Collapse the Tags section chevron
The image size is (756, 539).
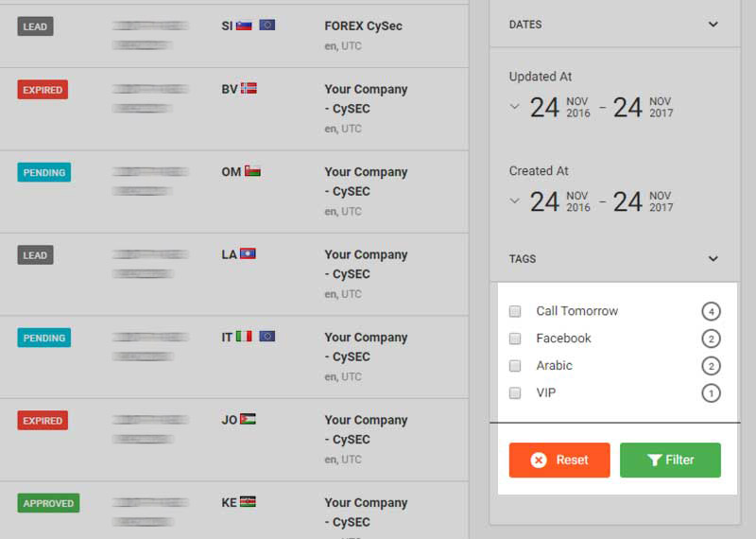tap(713, 258)
